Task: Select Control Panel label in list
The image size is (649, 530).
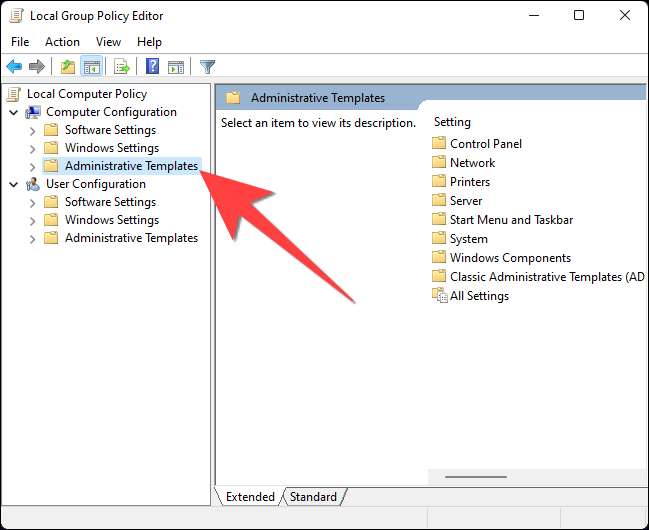Action: (x=486, y=144)
